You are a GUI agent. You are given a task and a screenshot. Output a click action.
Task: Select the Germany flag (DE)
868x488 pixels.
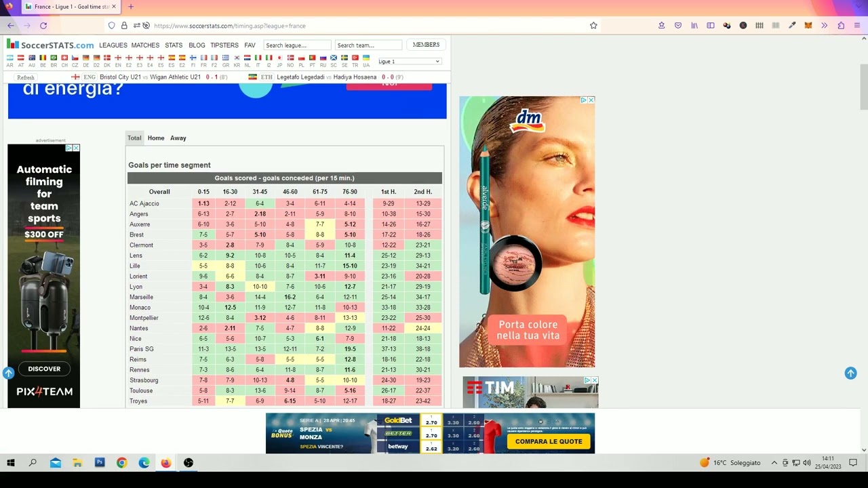point(85,58)
